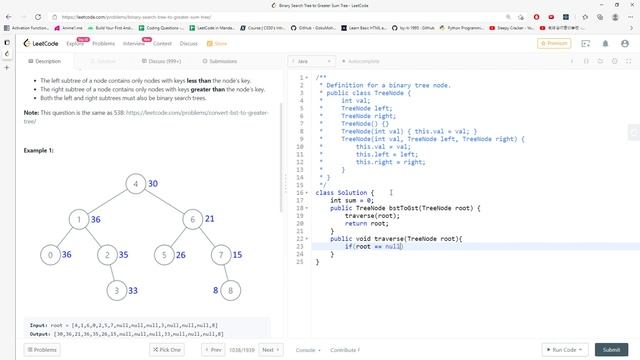Open the Discuss (999+) tab
Screen dimensions: 640x360
(161, 61)
